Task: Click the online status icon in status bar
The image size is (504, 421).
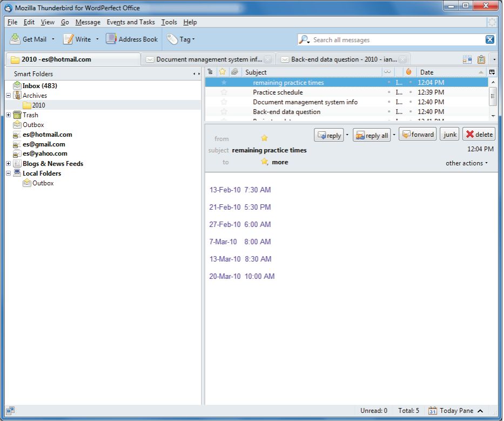Action: tap(10, 410)
